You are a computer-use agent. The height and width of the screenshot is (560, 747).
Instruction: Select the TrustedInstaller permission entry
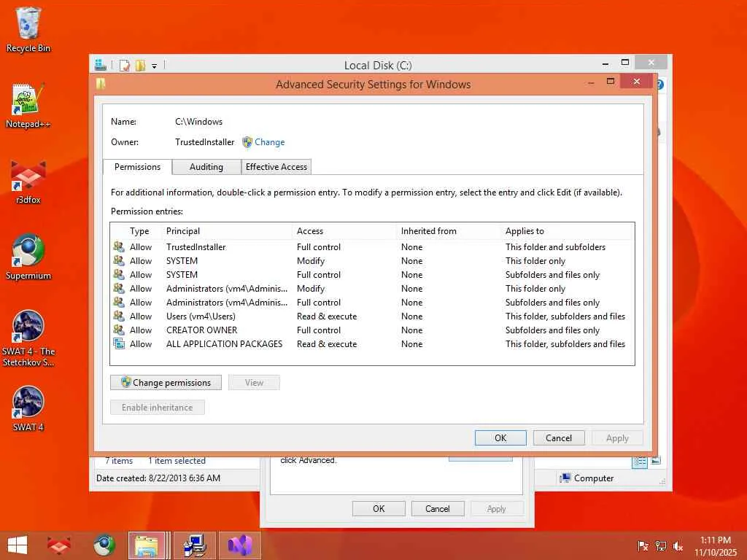[372, 246]
